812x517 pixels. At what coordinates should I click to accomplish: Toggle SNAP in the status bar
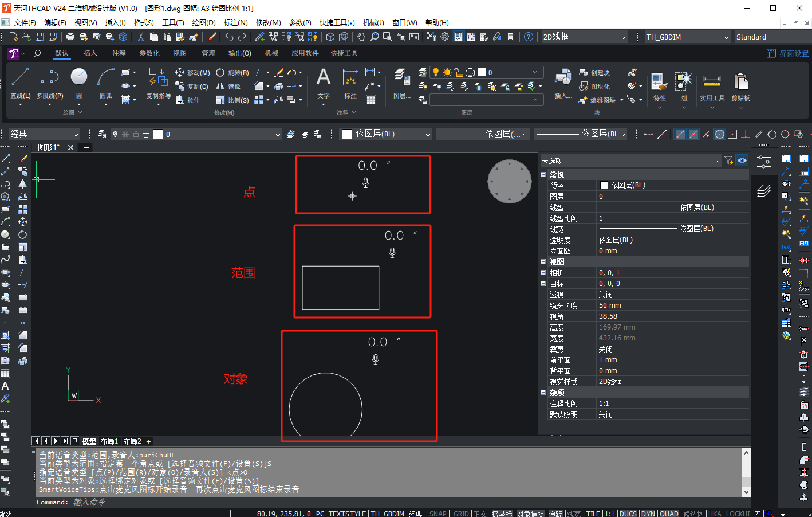pos(438,514)
